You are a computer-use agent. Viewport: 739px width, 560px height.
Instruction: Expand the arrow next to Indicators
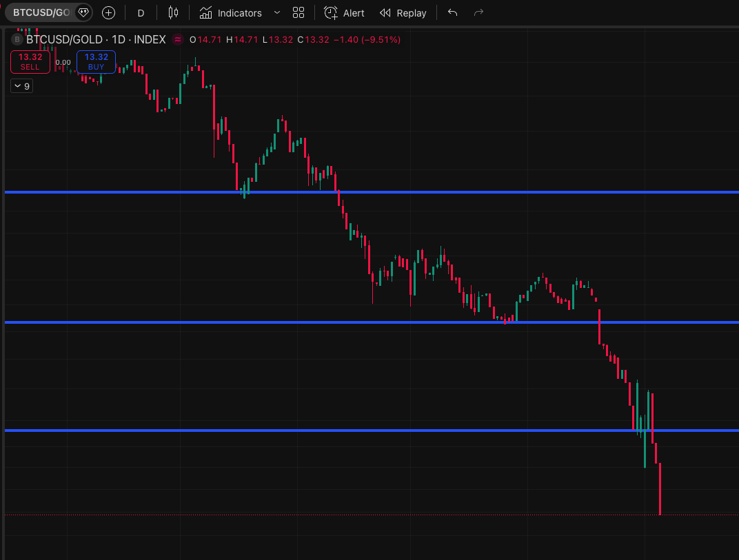[277, 12]
